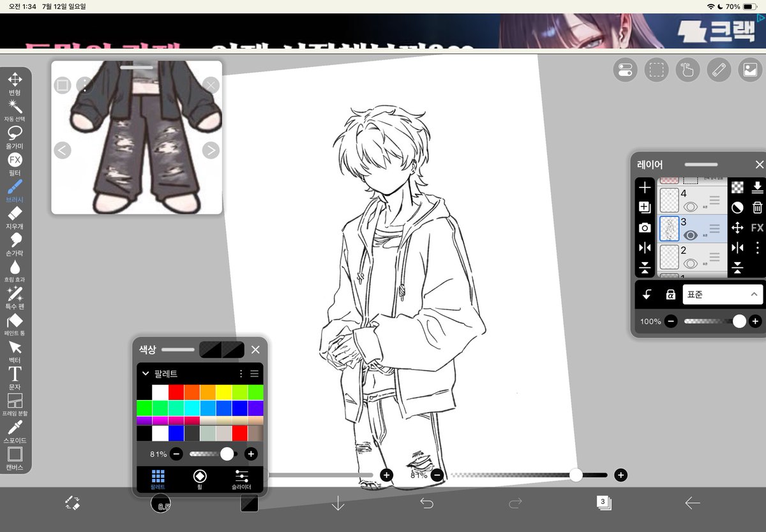The width and height of the screenshot is (766, 532).
Task: Open the material image icon at top
Action: pyautogui.click(x=750, y=70)
